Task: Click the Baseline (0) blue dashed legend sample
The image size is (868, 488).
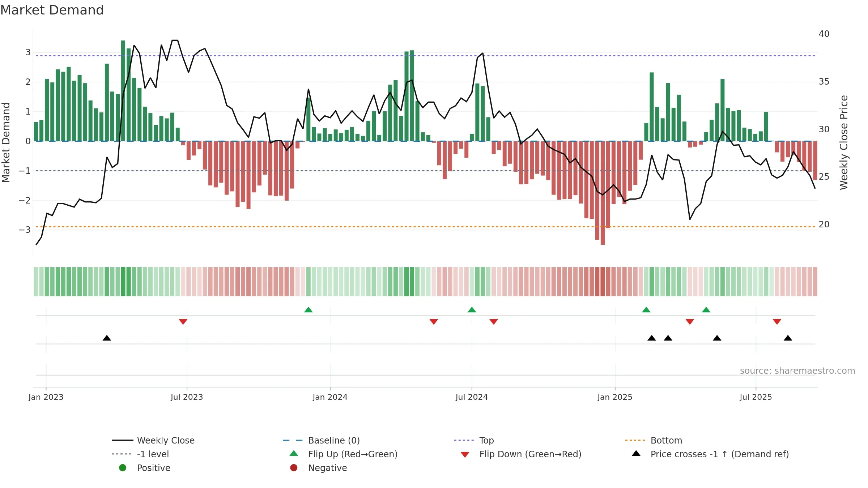Action: click(x=293, y=440)
